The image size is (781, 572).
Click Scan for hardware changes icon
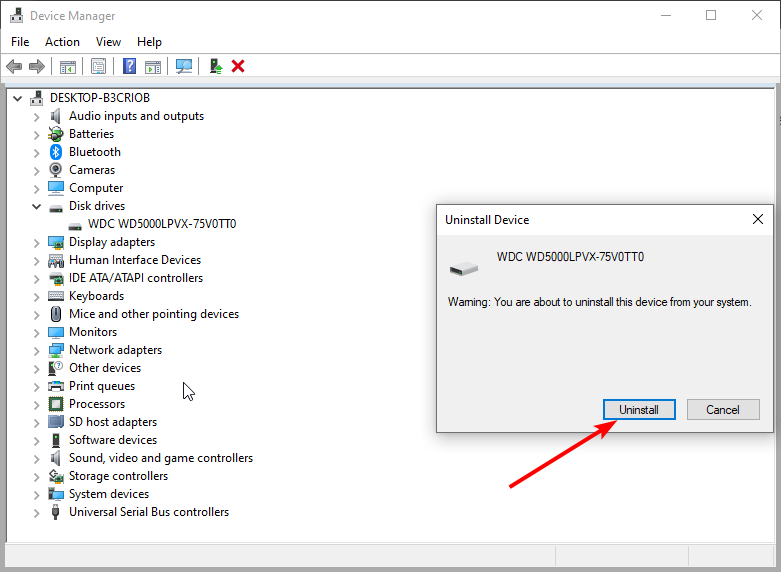184,66
